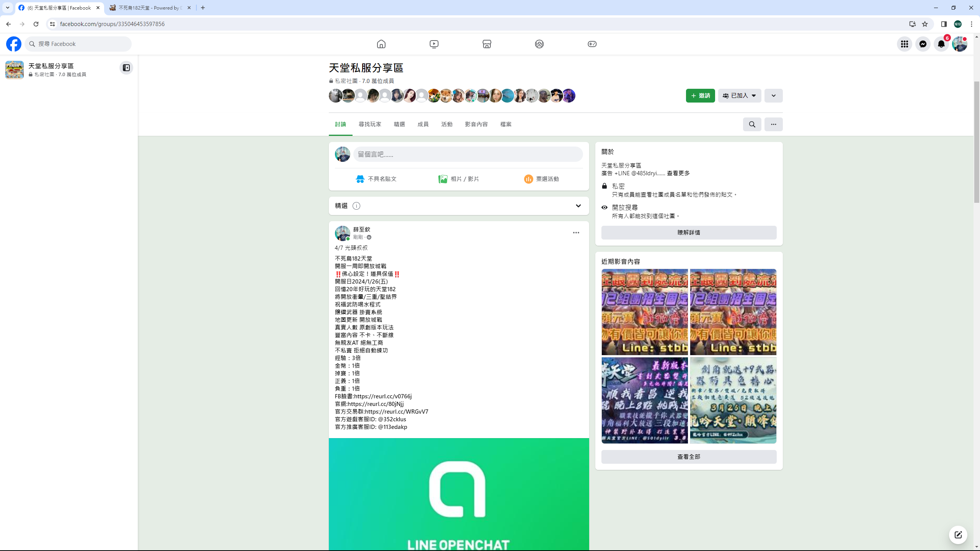Viewport: 980px width, 551px height.
Task: Open a new Chrome tab
Action: [203, 8]
